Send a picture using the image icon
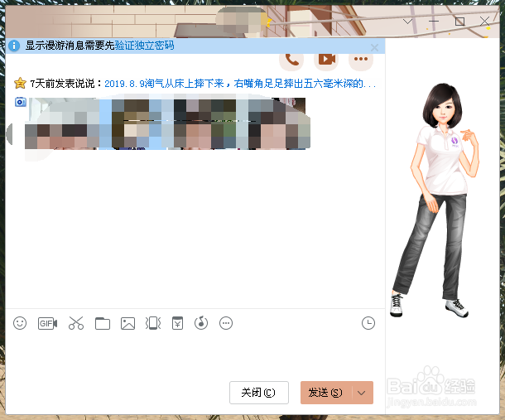This screenshot has width=505, height=420. [127, 323]
